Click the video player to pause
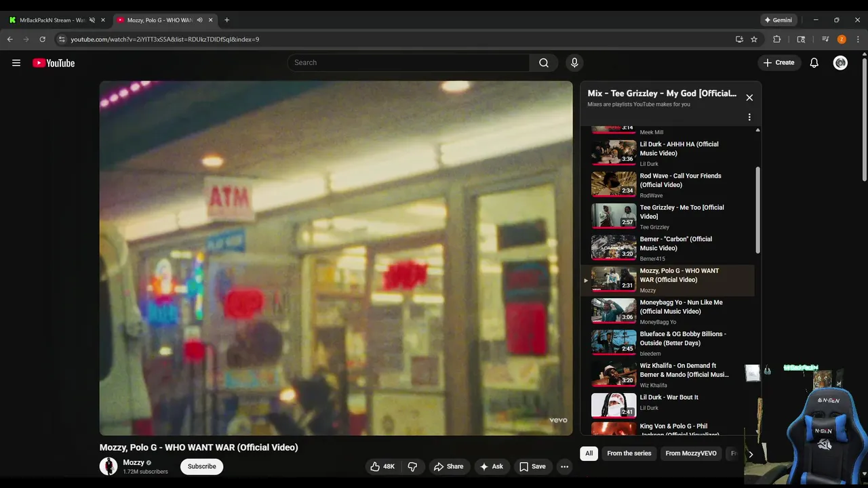 tap(336, 258)
